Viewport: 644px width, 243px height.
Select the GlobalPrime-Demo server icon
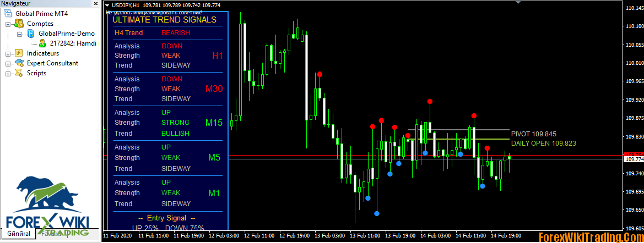tap(31, 34)
